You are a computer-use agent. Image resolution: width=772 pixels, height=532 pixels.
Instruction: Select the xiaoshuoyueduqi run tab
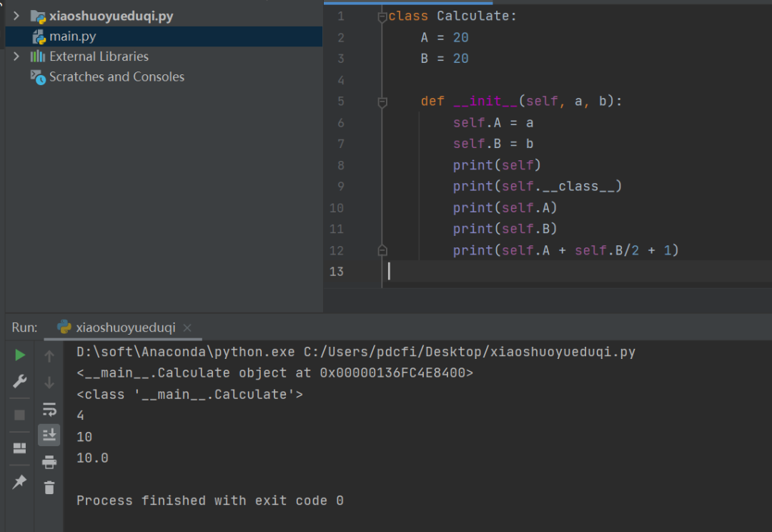(x=123, y=327)
